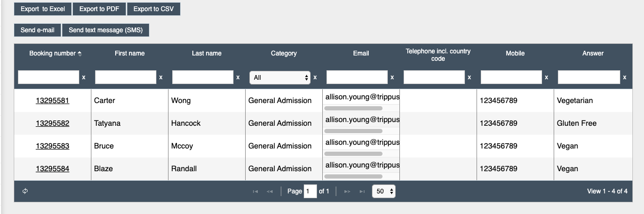Image resolution: width=644 pixels, height=214 pixels.
Task: Select the Mccoy last name cell
Action: tap(207, 146)
